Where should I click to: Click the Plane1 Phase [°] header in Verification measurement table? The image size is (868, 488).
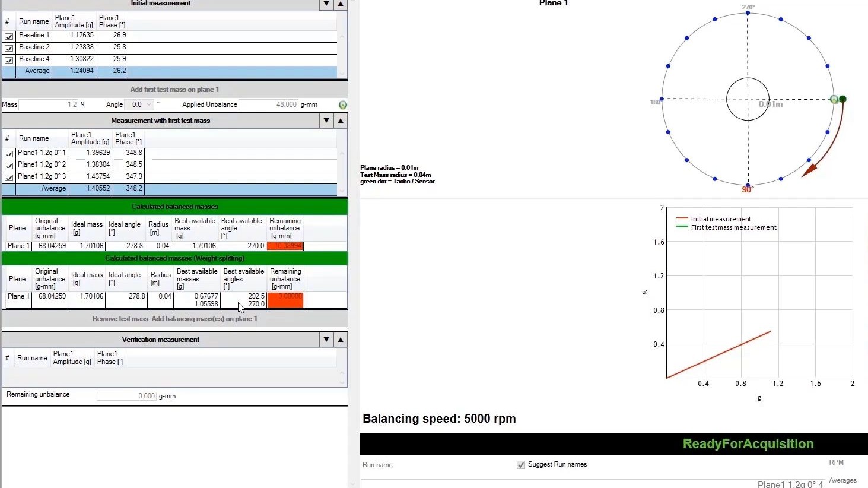(x=110, y=358)
